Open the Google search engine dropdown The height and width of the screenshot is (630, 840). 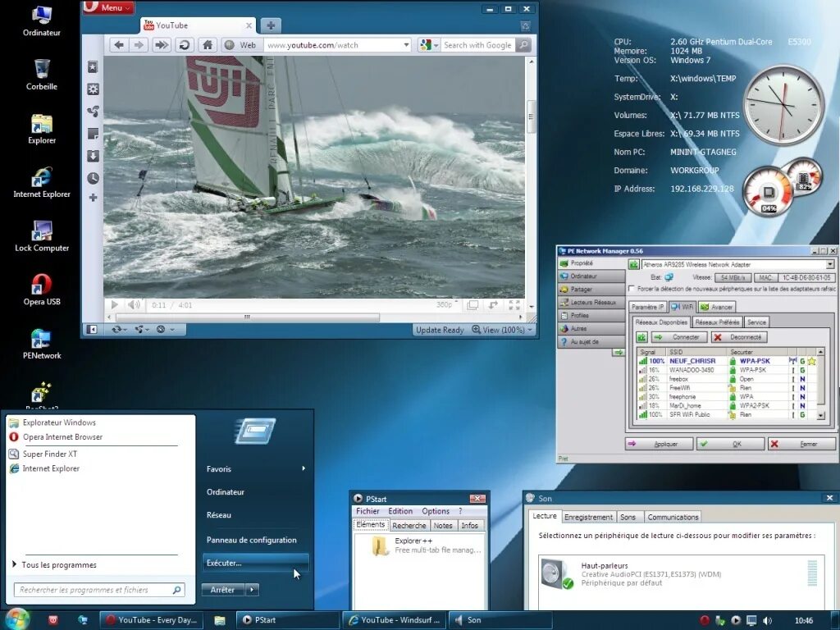click(430, 45)
